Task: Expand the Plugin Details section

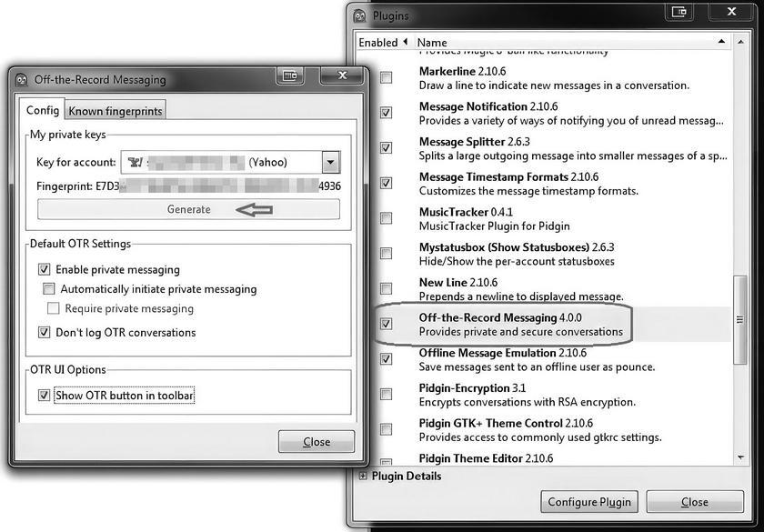Action: pyautogui.click(x=363, y=476)
